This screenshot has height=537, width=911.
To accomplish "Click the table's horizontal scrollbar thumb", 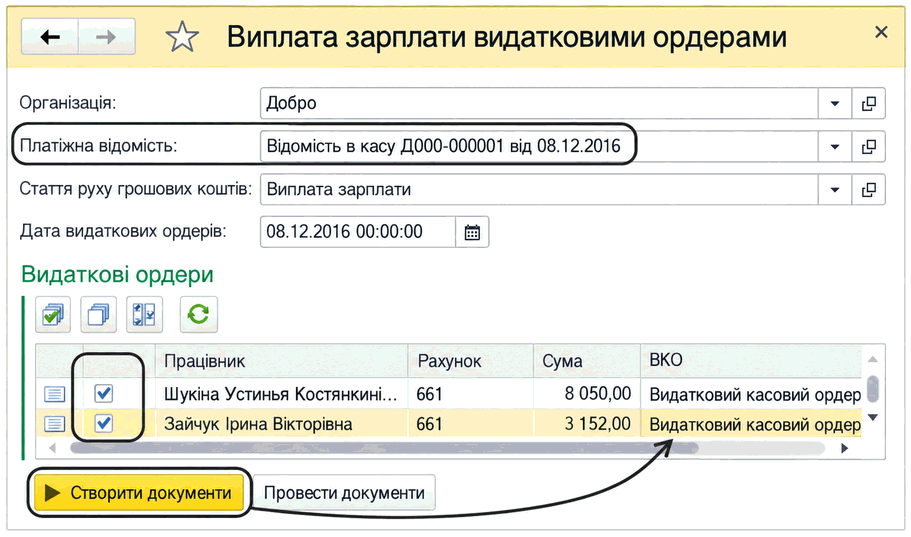I will point(383,448).
